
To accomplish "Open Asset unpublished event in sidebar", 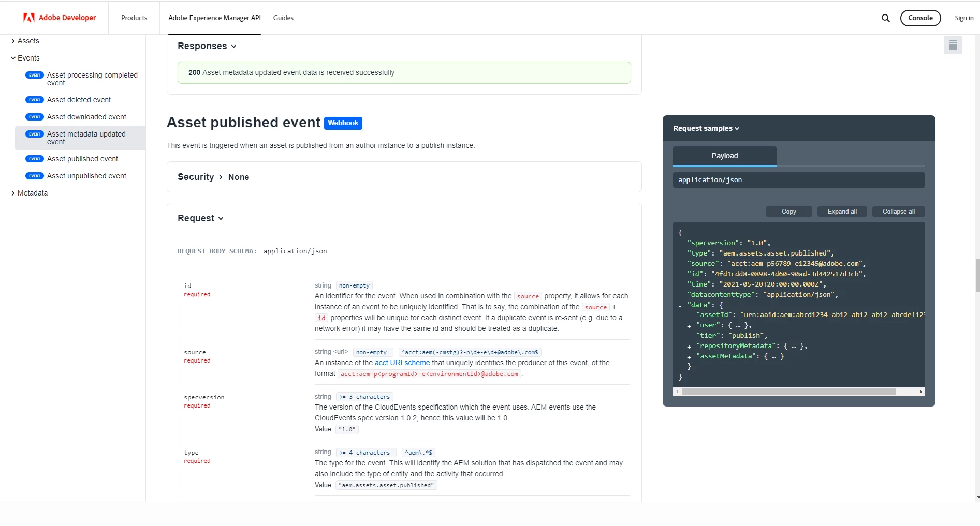I will click(86, 176).
